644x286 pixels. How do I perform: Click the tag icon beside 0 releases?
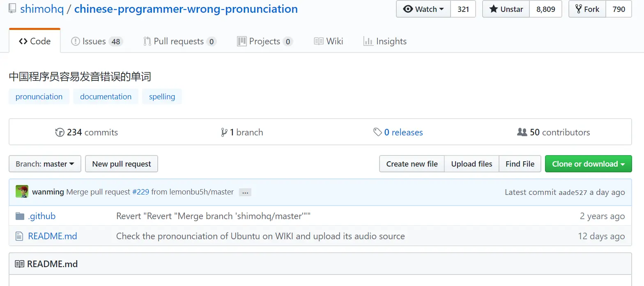pos(377,132)
